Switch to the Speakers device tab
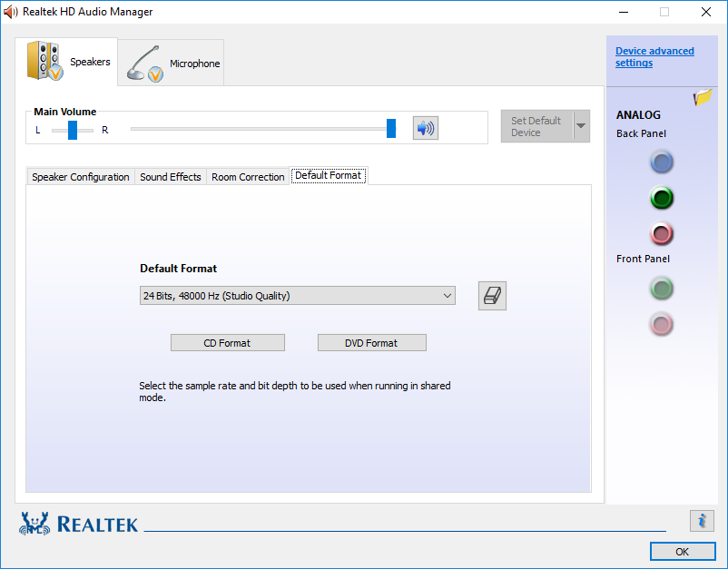Image resolution: width=728 pixels, height=569 pixels. 66,62
